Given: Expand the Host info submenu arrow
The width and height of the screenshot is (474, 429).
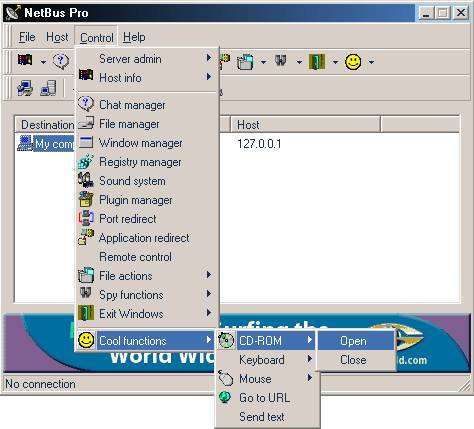Looking at the screenshot, I should (209, 77).
